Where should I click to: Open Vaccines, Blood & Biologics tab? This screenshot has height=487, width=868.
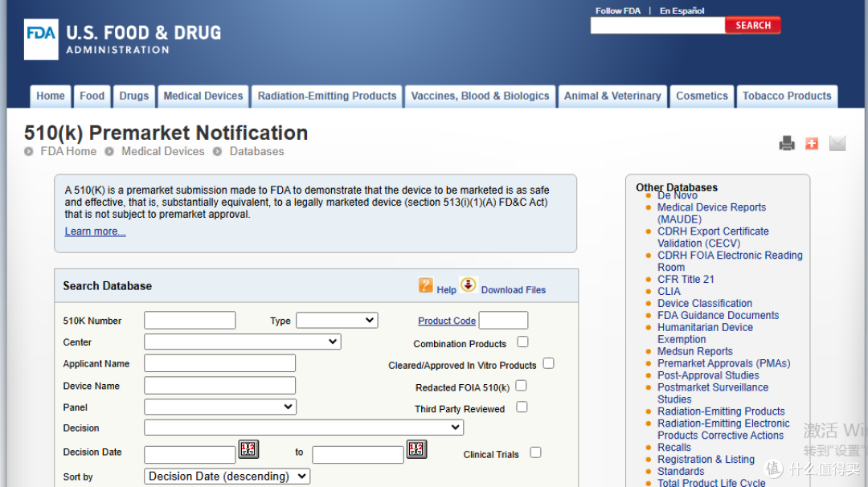click(480, 96)
